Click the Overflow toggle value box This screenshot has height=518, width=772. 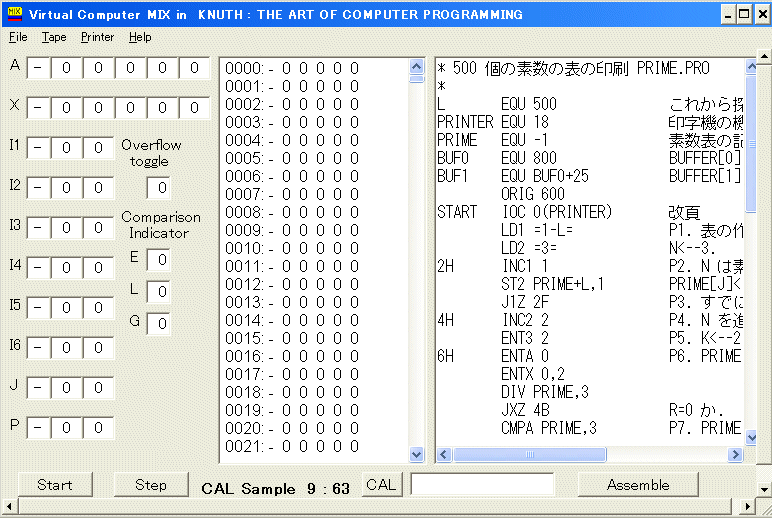158,188
